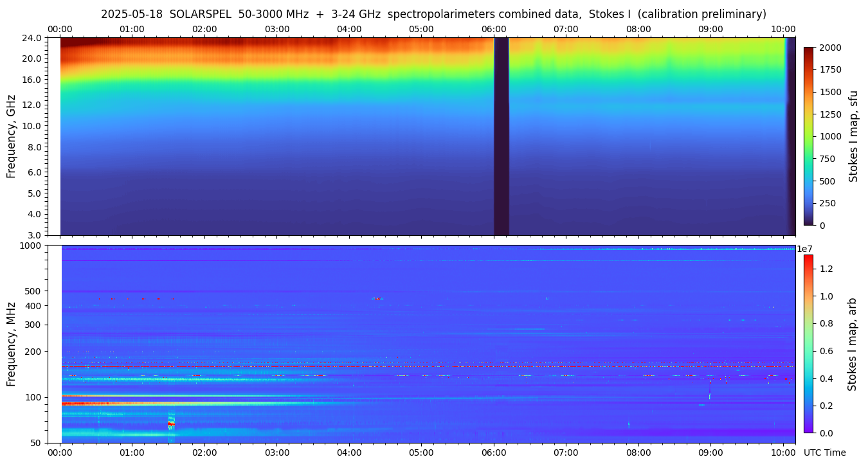Image resolution: width=868 pixels, height=466 pixels.
Task: Click the 'UTC Time' label
Action: point(824,453)
